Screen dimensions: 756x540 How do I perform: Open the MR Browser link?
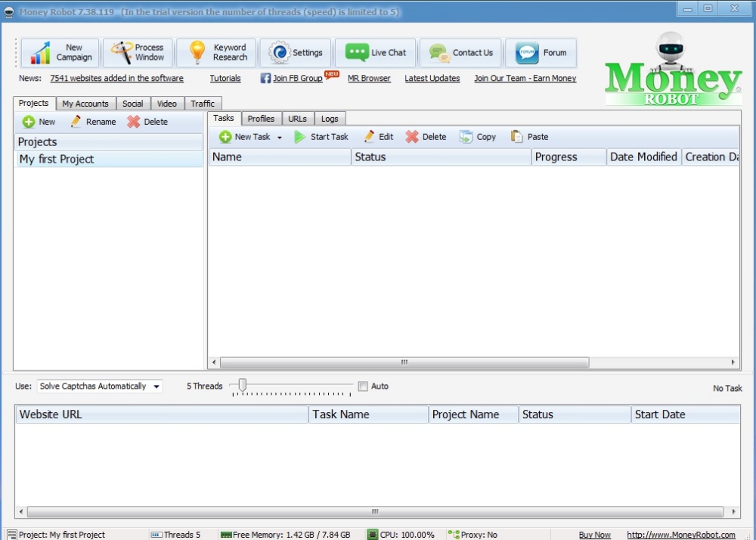point(369,78)
